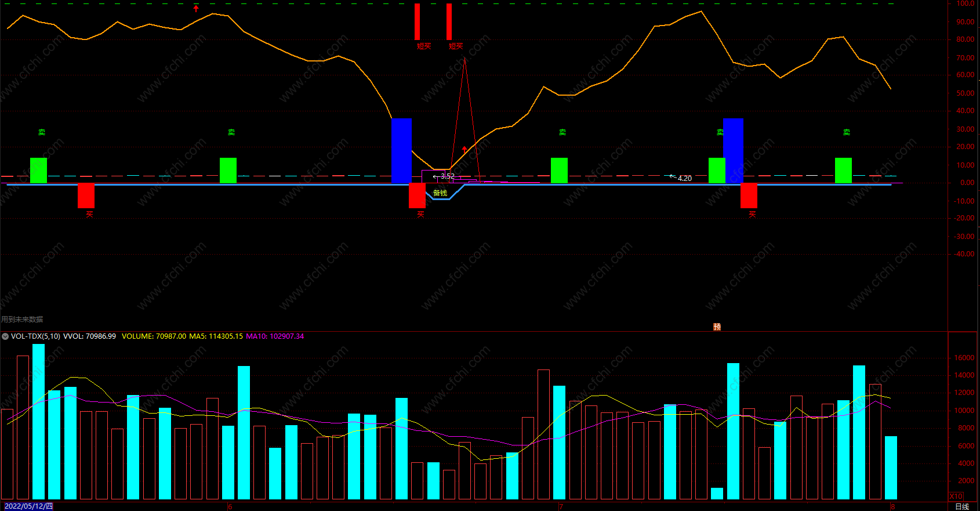This screenshot has height=511, width=980.
Task: Click the month 7 marker on timeline
Action: (x=561, y=507)
